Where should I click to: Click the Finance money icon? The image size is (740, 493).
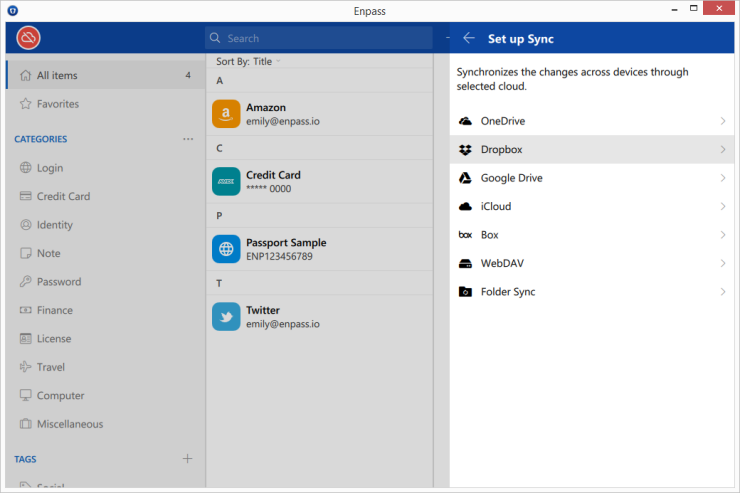pyautogui.click(x=25, y=310)
